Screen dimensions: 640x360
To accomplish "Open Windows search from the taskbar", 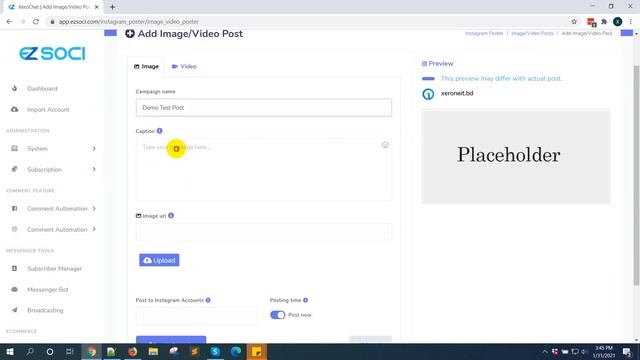I will (x=30, y=351).
